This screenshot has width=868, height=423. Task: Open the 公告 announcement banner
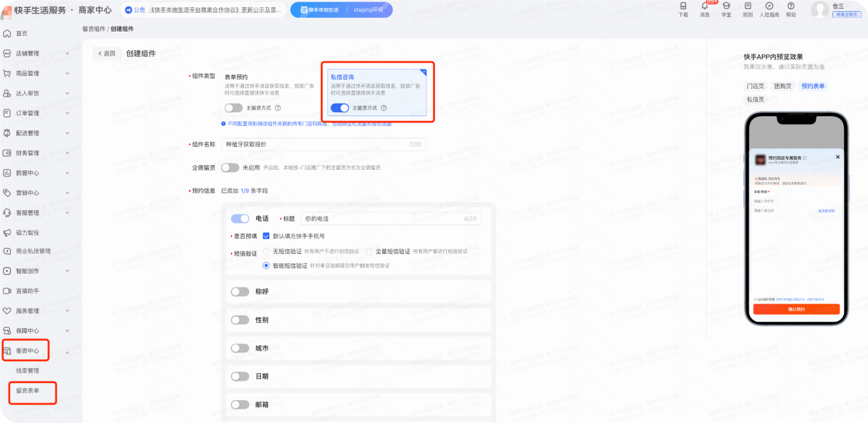pos(203,10)
